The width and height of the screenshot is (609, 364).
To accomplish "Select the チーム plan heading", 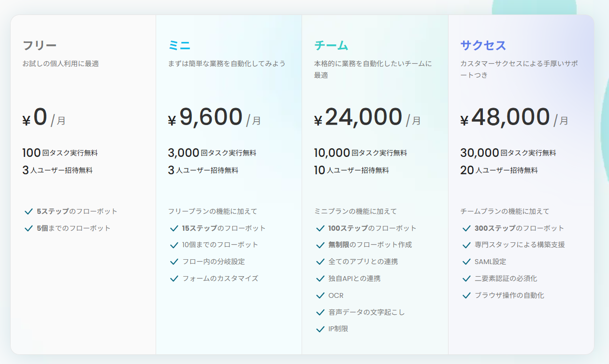I will coord(331,46).
